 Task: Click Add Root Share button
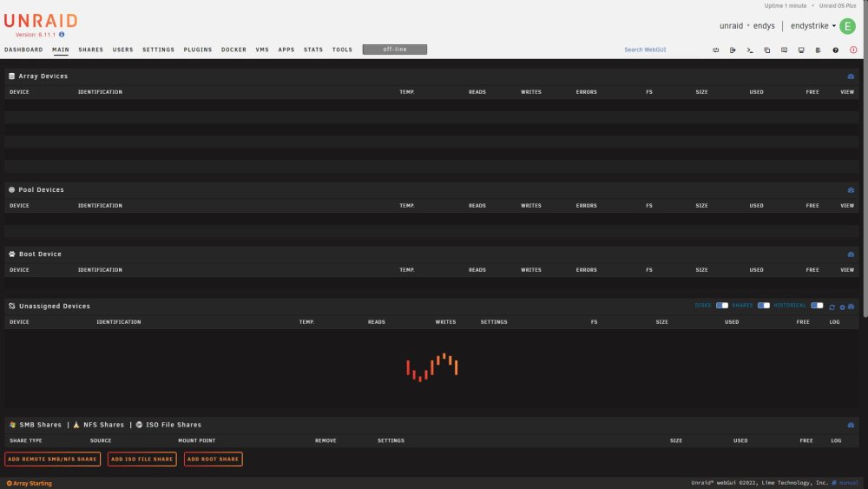pyautogui.click(x=214, y=459)
